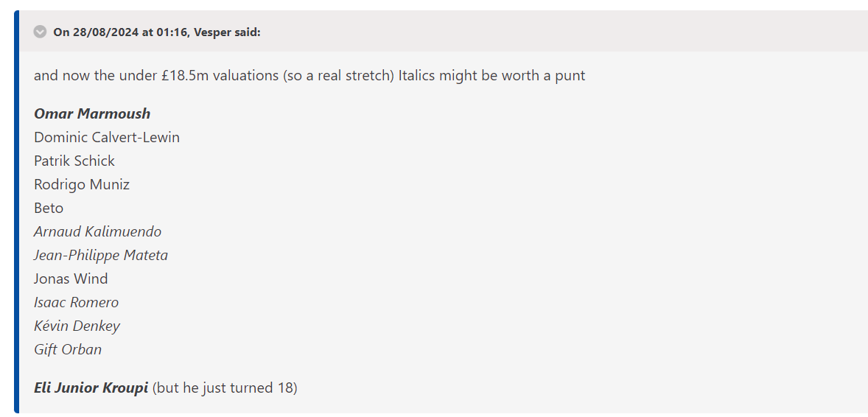
Task: Click the Dominic Calvert-Lewin line
Action: coord(107,137)
